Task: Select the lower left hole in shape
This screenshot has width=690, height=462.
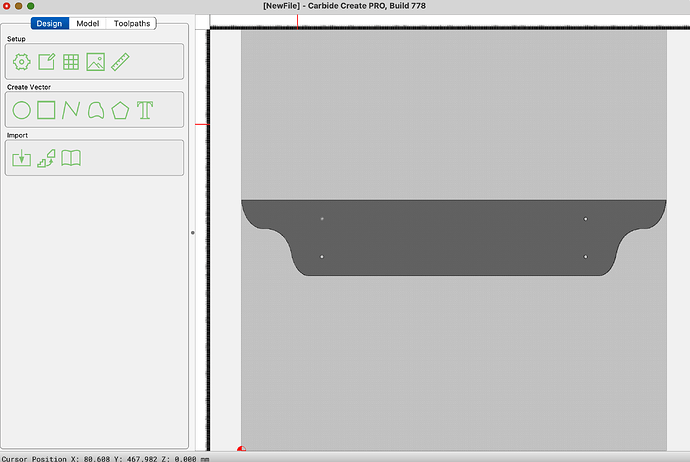Action: [322, 257]
